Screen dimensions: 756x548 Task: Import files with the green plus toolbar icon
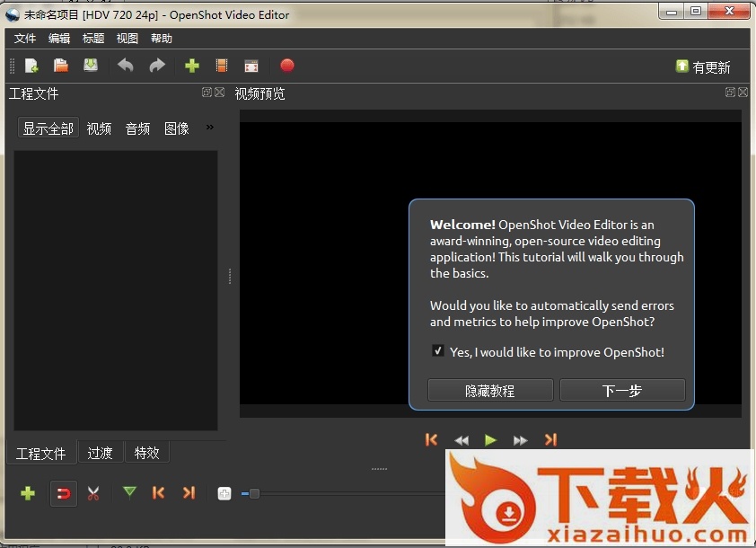pos(191,66)
